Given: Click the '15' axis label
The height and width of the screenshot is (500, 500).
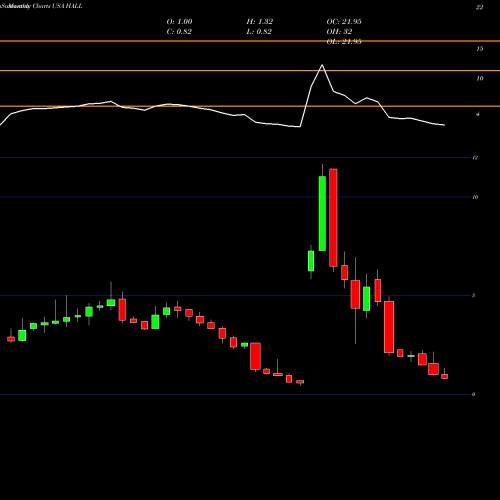Looking at the screenshot, I should pos(479,49).
